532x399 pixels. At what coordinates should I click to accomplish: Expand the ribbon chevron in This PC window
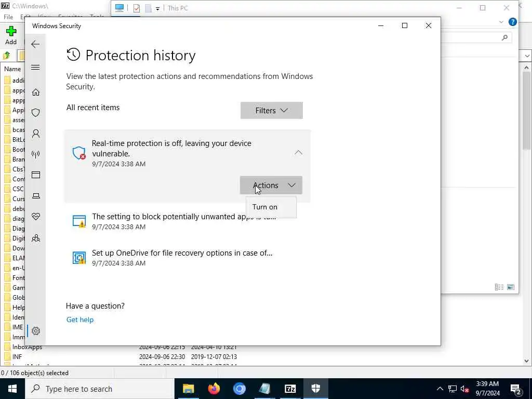pyautogui.click(x=501, y=22)
